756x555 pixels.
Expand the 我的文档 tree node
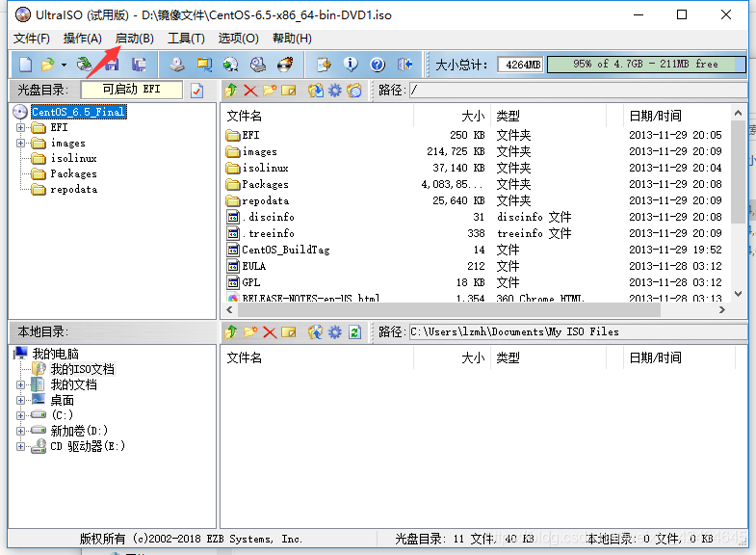click(20, 384)
